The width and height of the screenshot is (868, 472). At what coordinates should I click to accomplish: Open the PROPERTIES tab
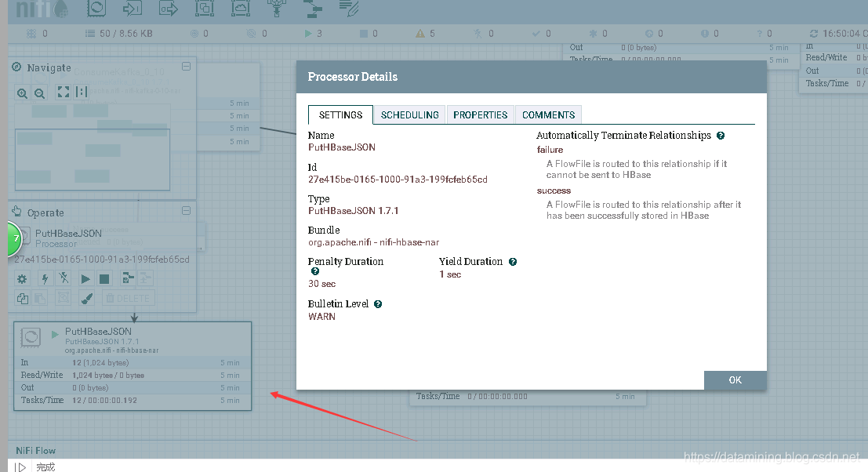tap(480, 115)
